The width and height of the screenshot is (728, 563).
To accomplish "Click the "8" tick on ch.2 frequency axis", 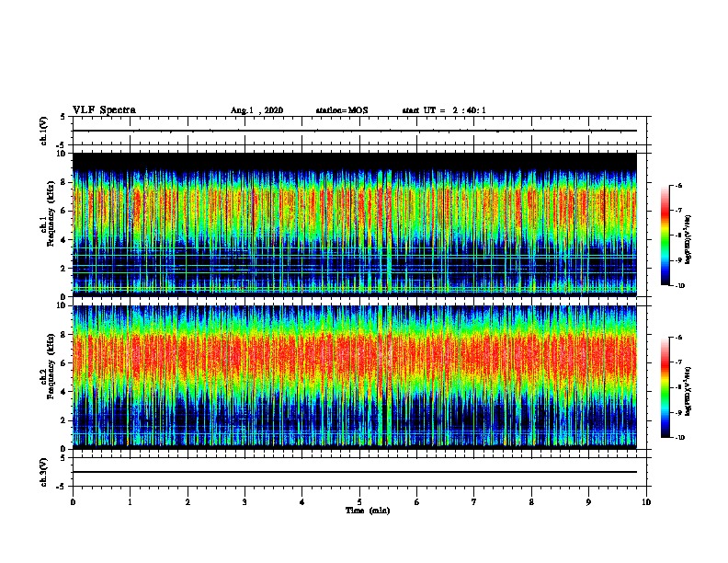I will 63,335.
